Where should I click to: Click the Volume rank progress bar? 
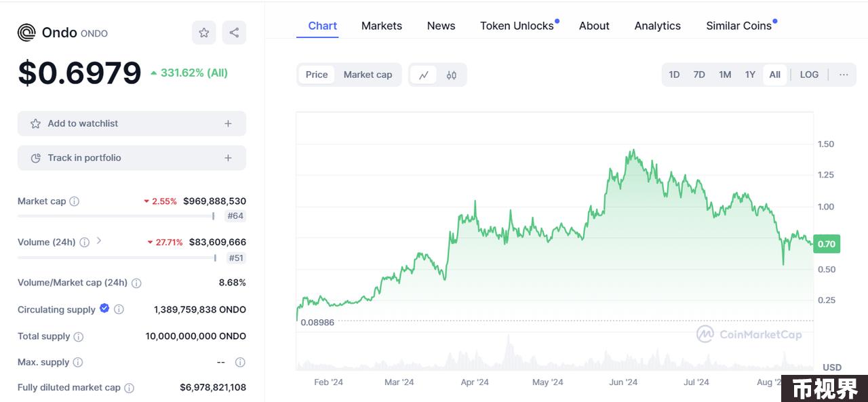(117, 258)
